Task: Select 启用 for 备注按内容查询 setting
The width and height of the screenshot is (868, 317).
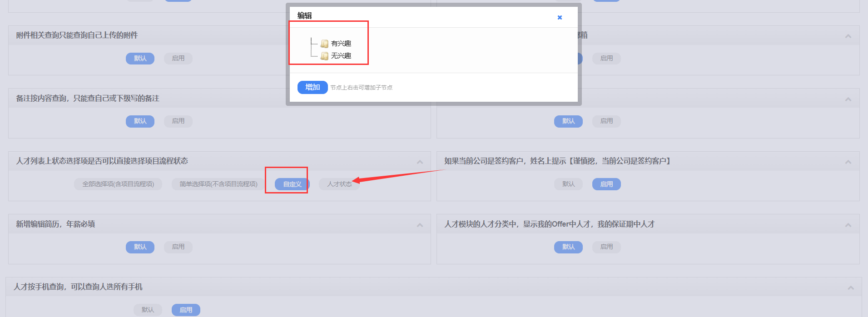Action: click(x=178, y=121)
